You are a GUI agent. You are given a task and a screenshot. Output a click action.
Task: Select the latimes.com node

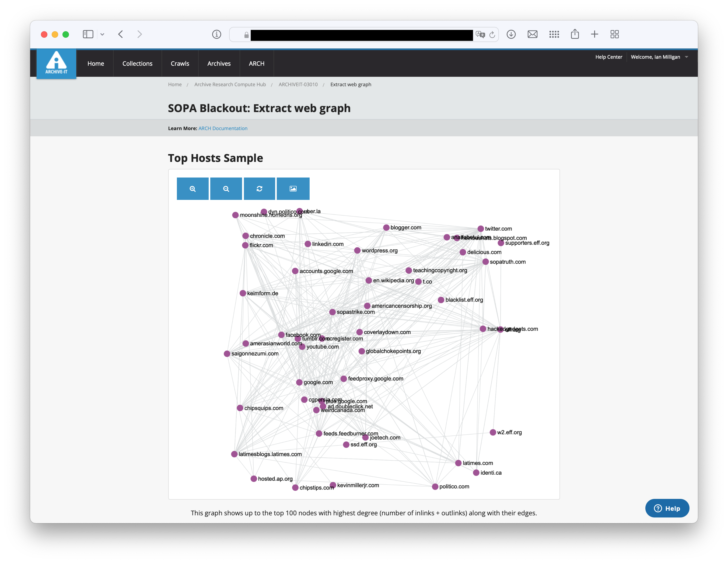[458, 463]
